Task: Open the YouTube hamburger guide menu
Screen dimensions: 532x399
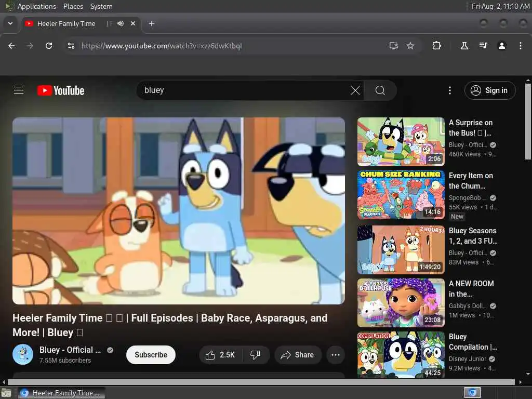Action: pyautogui.click(x=19, y=90)
